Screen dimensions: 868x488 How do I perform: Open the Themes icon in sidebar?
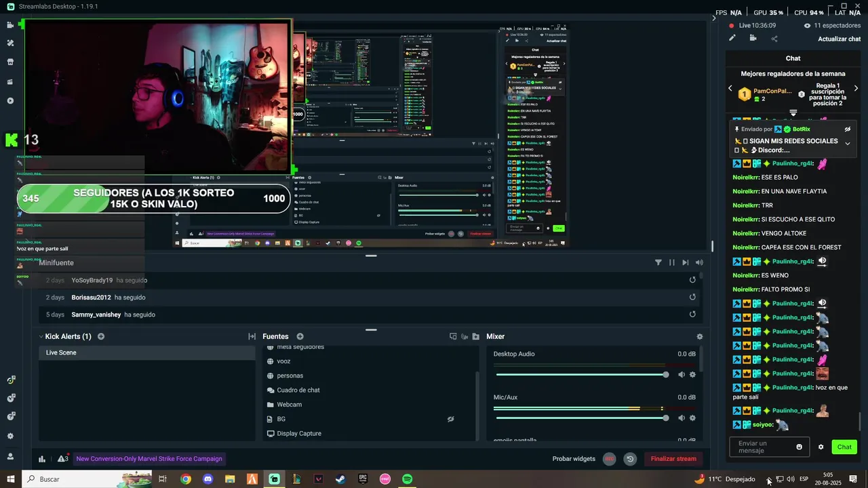(x=10, y=43)
